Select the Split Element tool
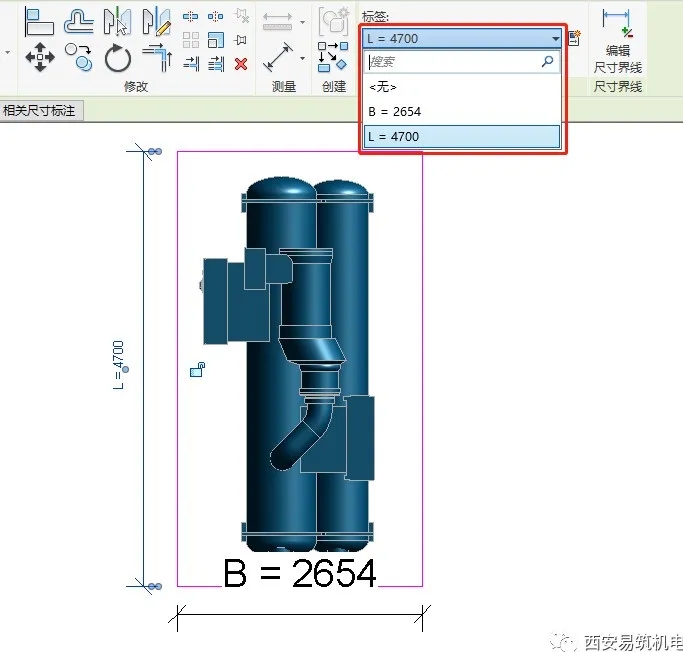 tap(190, 17)
